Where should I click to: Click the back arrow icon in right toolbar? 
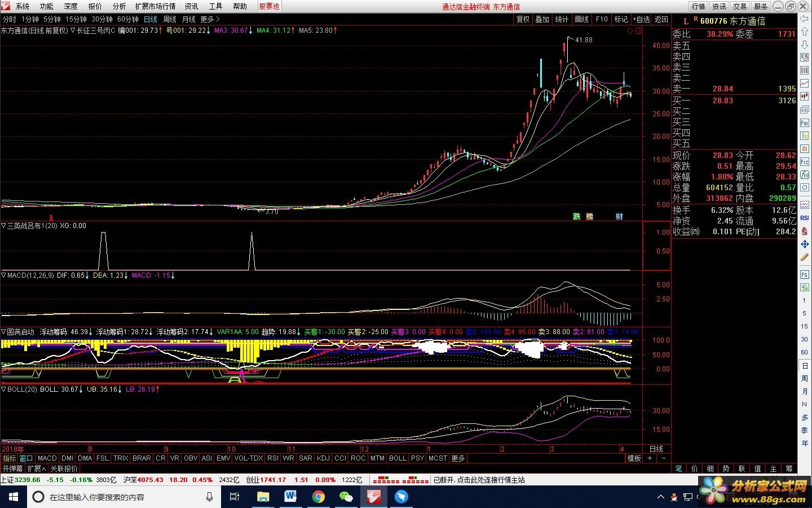pos(805,19)
